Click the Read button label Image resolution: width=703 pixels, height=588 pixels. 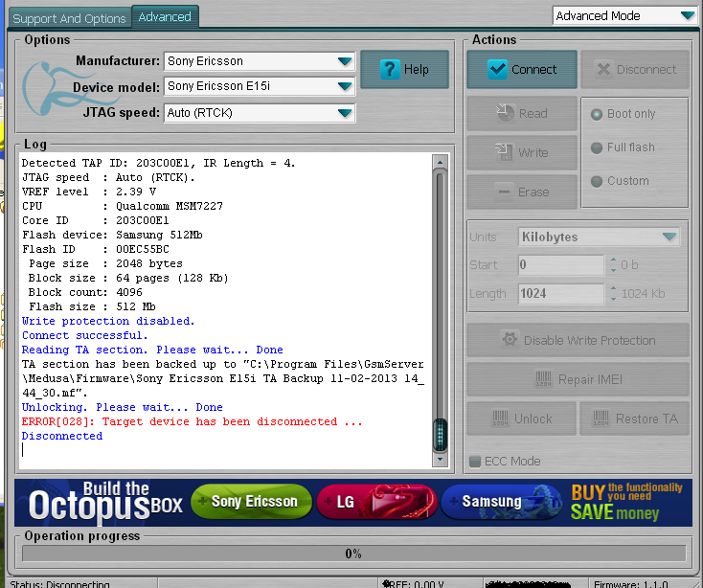[533, 113]
